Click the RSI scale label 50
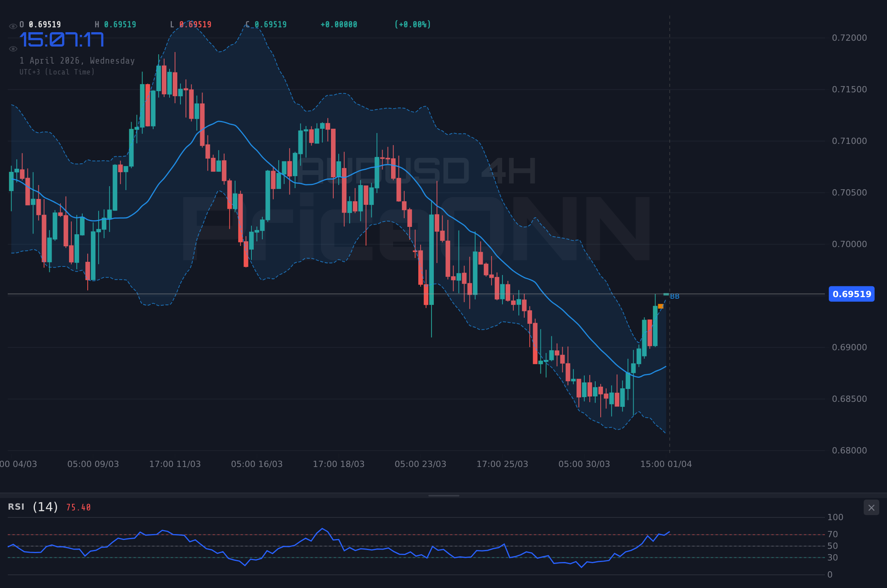Viewport: 887px width, 588px height. 833,546
